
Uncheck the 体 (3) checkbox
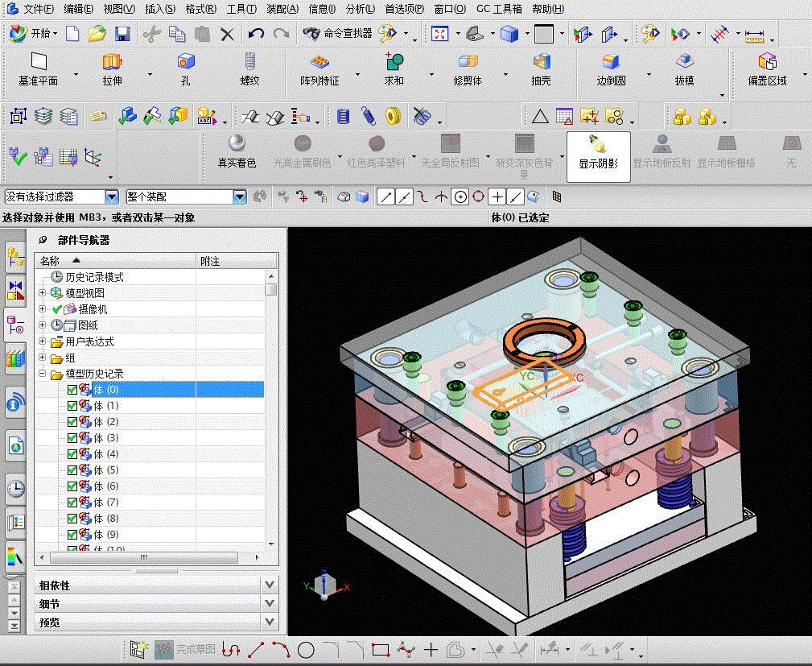pyautogui.click(x=72, y=438)
